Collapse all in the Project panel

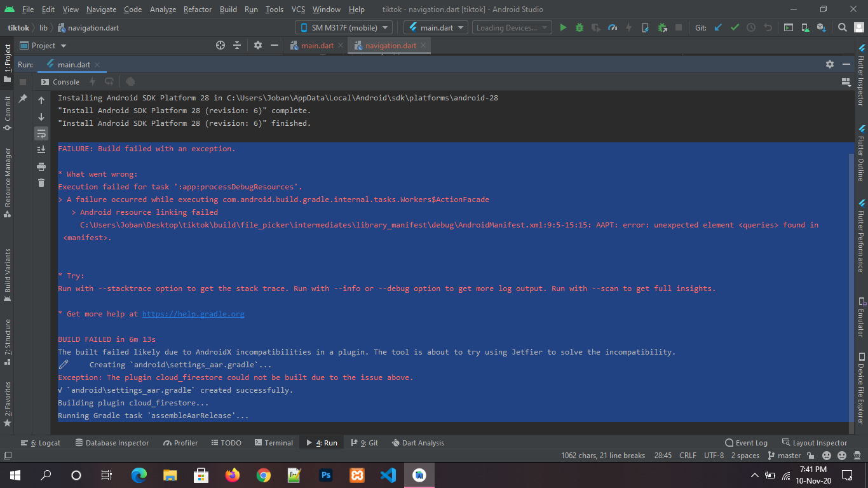click(237, 45)
